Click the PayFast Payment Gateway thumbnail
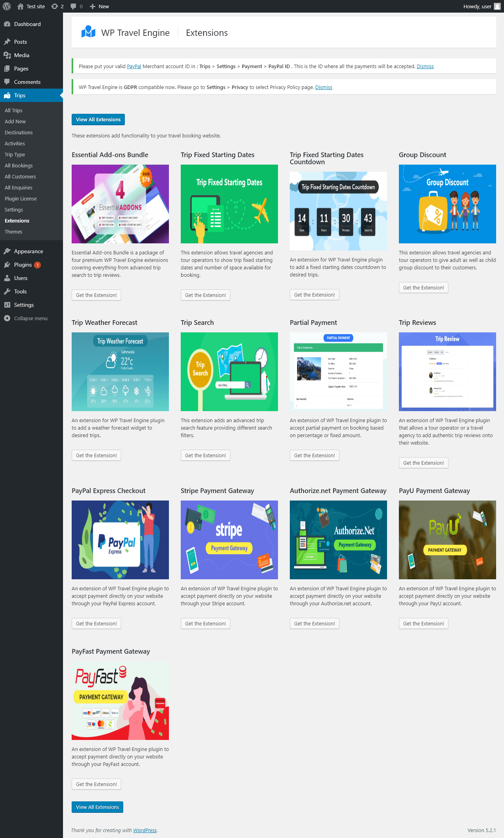 coord(120,701)
